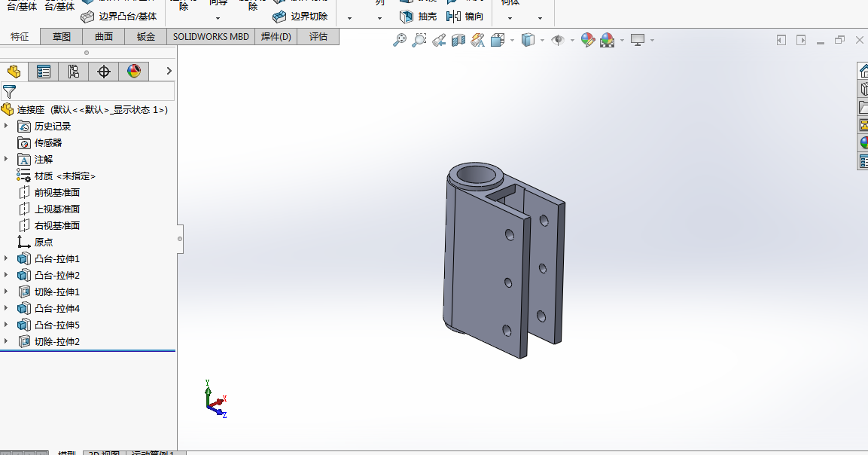Switch to 特征 tab

click(x=20, y=37)
